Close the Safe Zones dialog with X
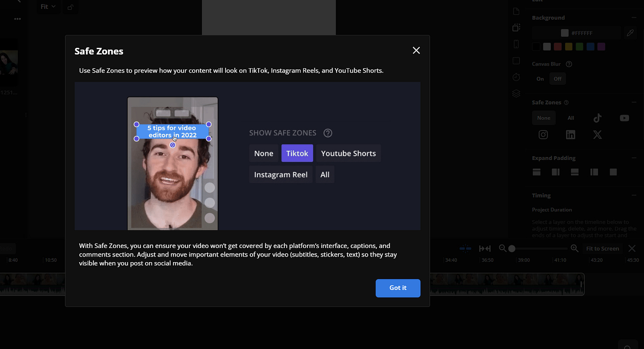The width and height of the screenshot is (644, 349). [x=416, y=50]
